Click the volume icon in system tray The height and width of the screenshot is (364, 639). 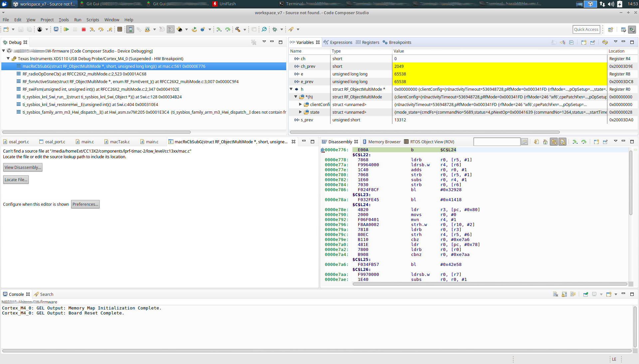(x=611, y=4)
